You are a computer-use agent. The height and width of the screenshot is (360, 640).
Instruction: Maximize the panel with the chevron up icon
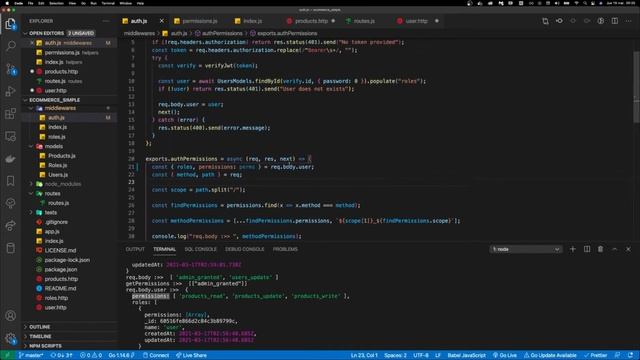click(x=614, y=249)
